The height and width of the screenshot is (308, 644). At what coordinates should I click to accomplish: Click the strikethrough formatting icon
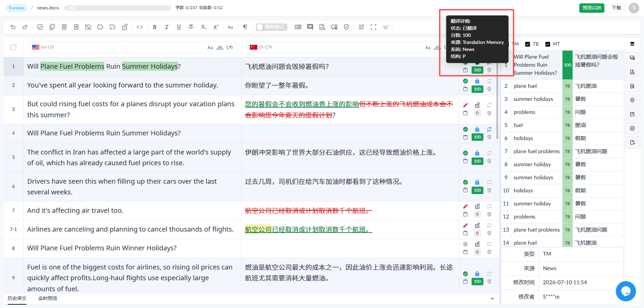pyautogui.click(x=191, y=27)
